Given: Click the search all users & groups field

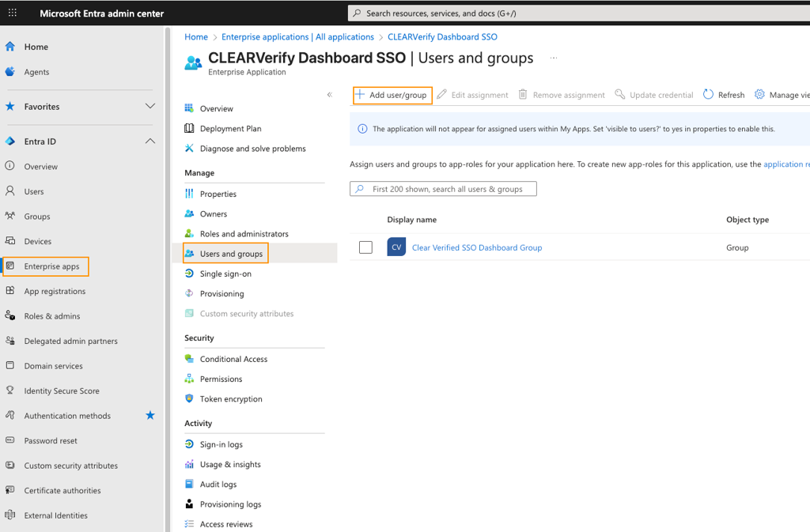Looking at the screenshot, I should coord(443,189).
